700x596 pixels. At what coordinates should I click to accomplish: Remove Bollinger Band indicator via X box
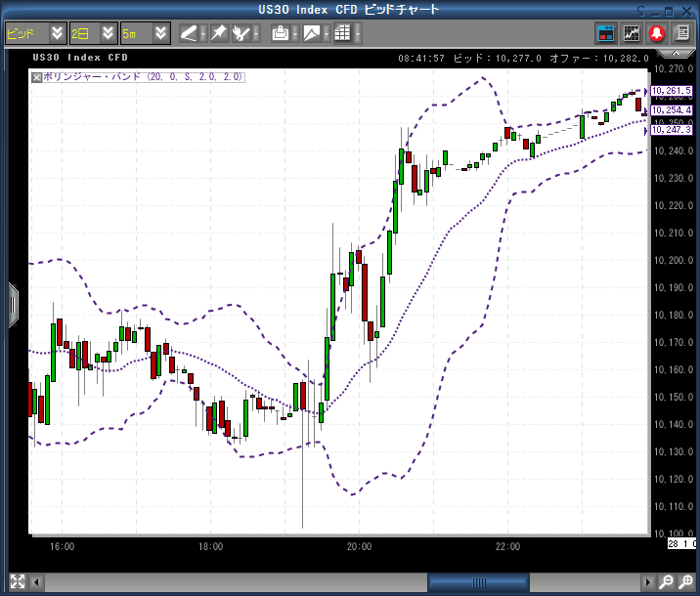point(37,76)
